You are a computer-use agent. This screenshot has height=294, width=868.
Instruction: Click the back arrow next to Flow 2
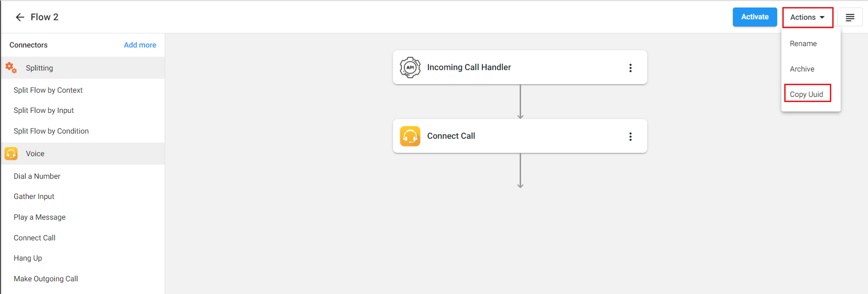click(x=20, y=17)
